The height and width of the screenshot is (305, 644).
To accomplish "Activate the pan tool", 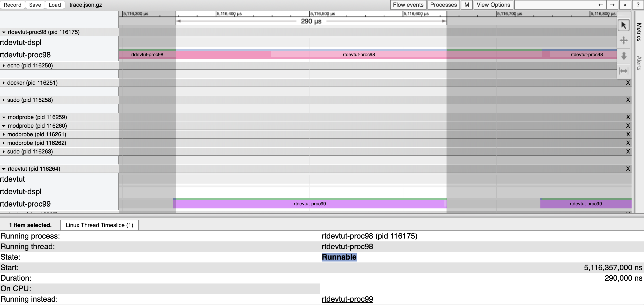I will [623, 41].
